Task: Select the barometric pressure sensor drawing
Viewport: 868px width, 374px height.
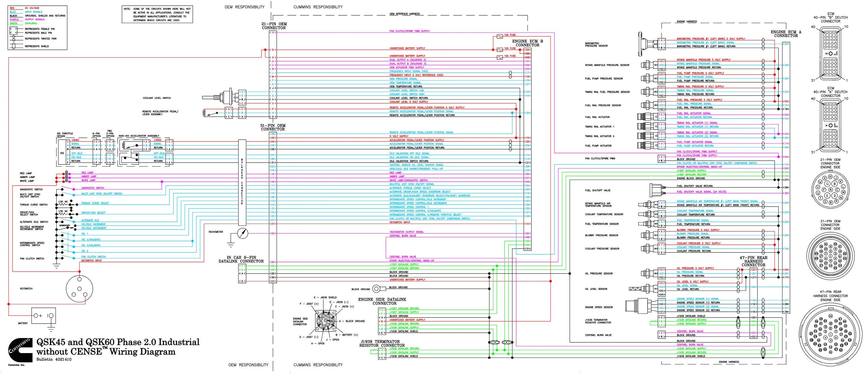Action: 648,44
